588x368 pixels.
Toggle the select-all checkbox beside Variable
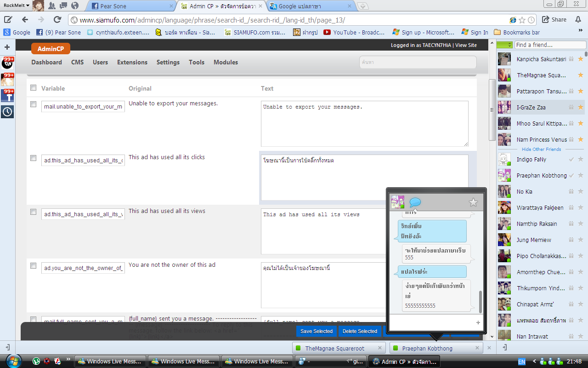pos(33,87)
